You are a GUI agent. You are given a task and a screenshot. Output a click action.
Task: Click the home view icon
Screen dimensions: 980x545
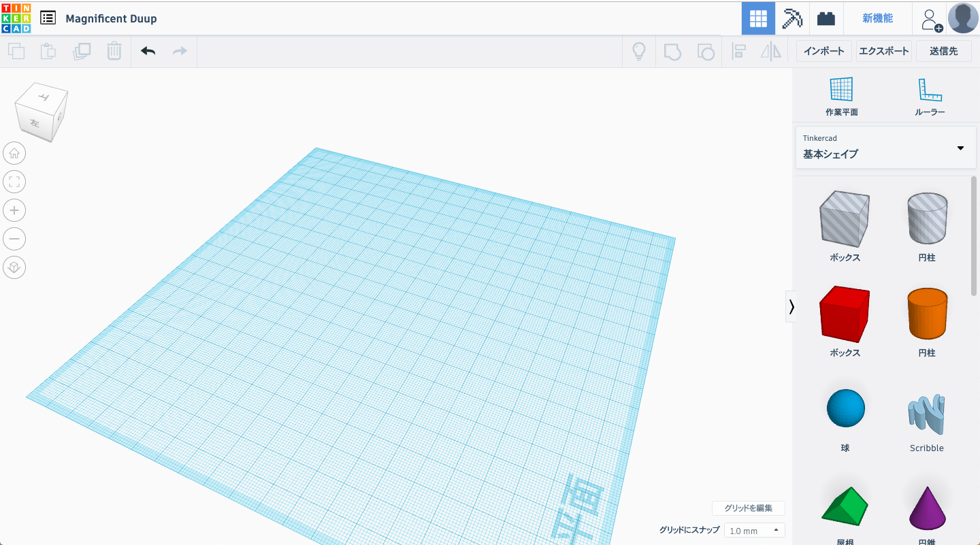[x=14, y=153]
